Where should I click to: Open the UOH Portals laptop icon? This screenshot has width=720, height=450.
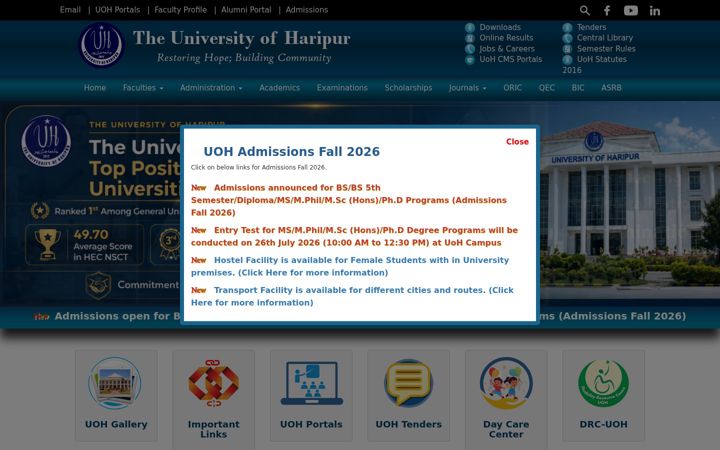pyautogui.click(x=311, y=383)
